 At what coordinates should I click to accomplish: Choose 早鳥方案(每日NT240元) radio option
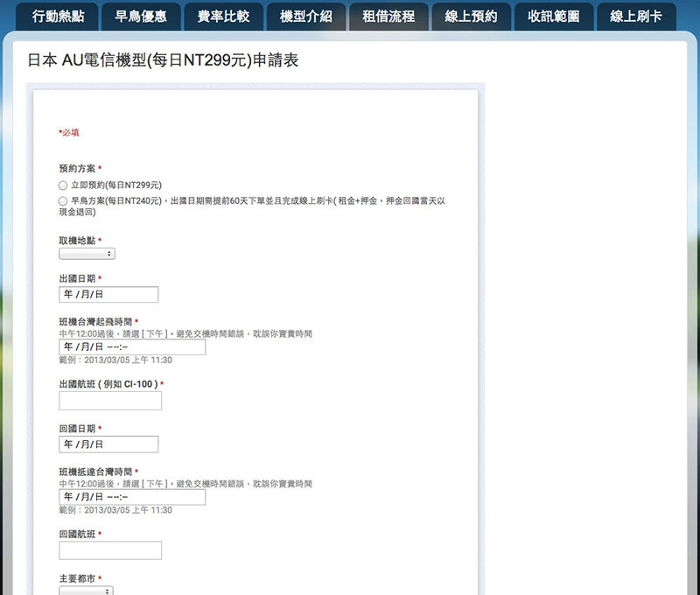[63, 201]
